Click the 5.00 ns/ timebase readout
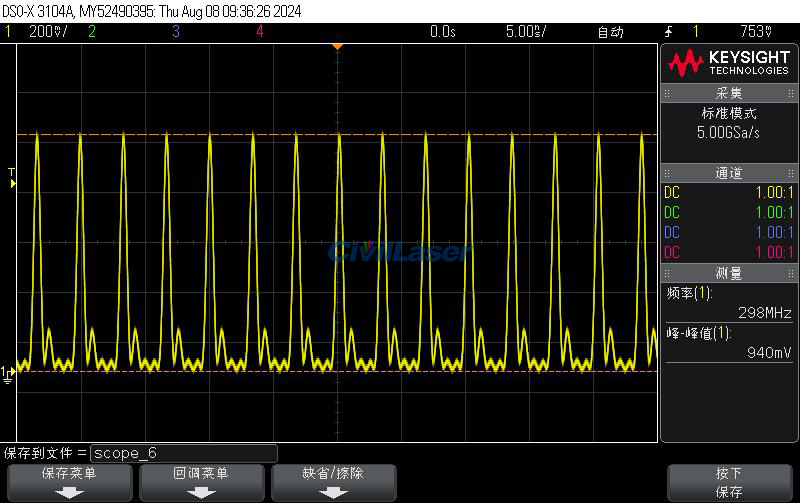Screen dimensions: 800x503 [x=526, y=32]
